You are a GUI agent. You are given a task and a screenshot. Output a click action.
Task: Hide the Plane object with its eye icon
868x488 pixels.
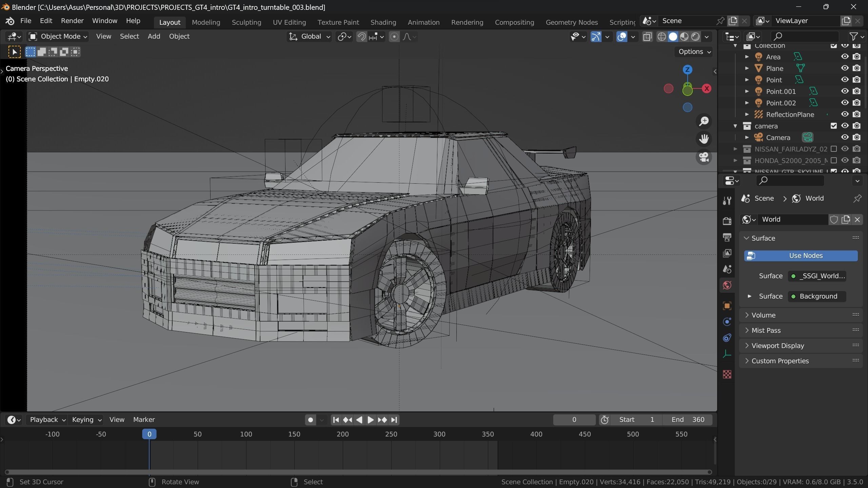(x=845, y=68)
